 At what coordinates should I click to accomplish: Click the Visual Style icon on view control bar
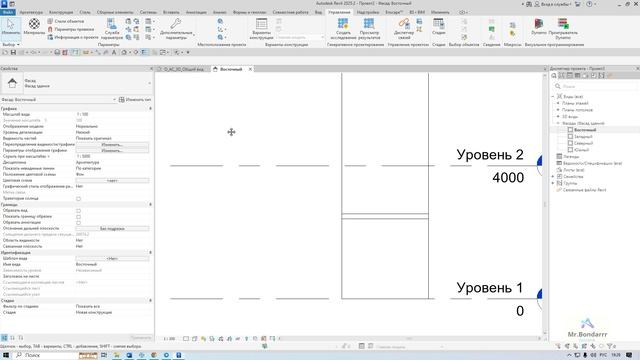[195, 339]
